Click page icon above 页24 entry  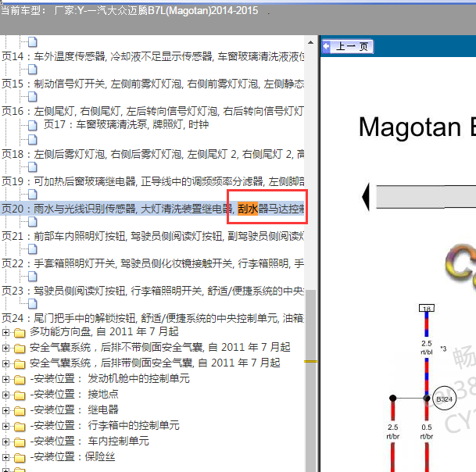pyautogui.click(x=33, y=303)
